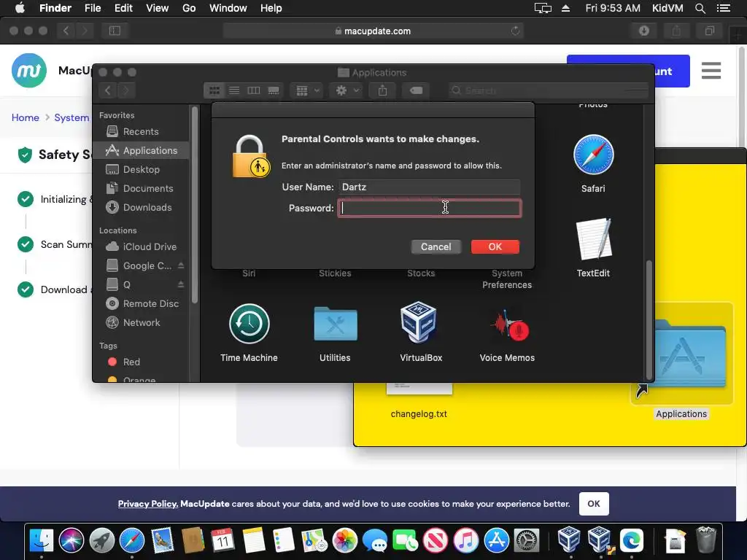The height and width of the screenshot is (560, 747).
Task: Confirm dialog with red OK button
Action: click(495, 246)
